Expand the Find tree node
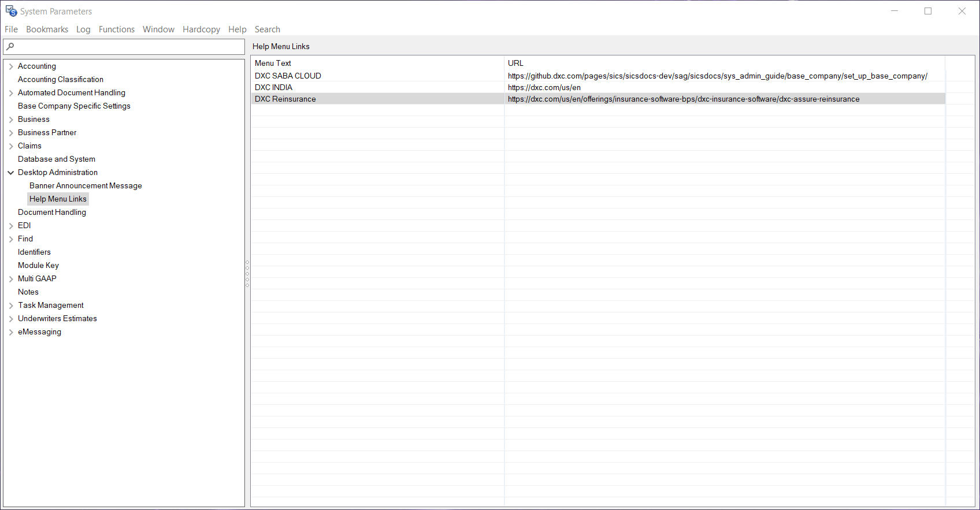Image resolution: width=980 pixels, height=510 pixels. point(11,239)
